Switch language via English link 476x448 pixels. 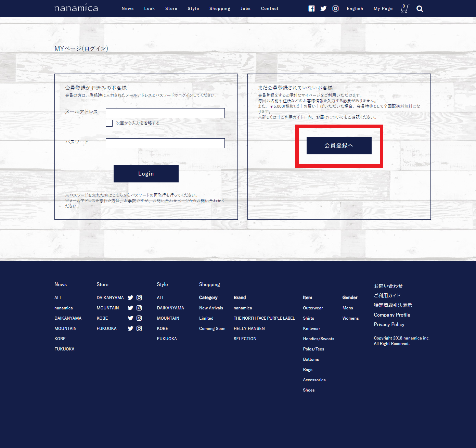pos(355,9)
